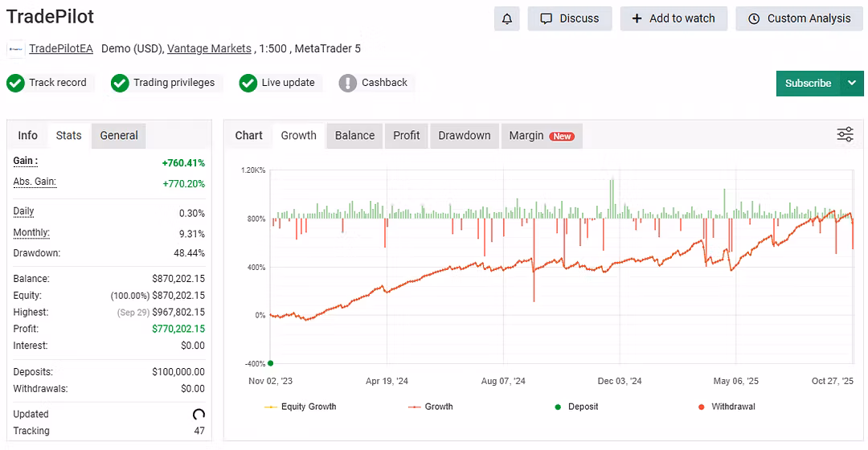868x450 pixels.
Task: Click the Updated refresh spinner icon
Action: (199, 415)
